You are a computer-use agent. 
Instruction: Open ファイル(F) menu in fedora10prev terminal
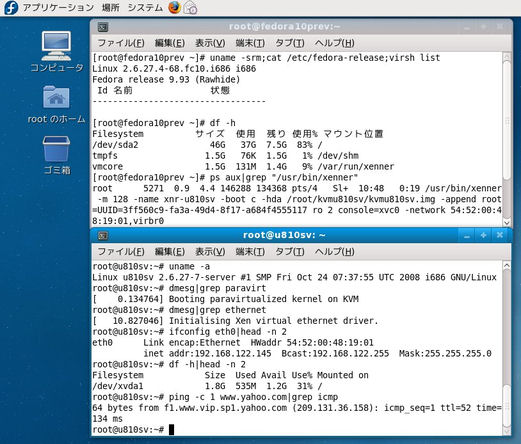point(121,43)
